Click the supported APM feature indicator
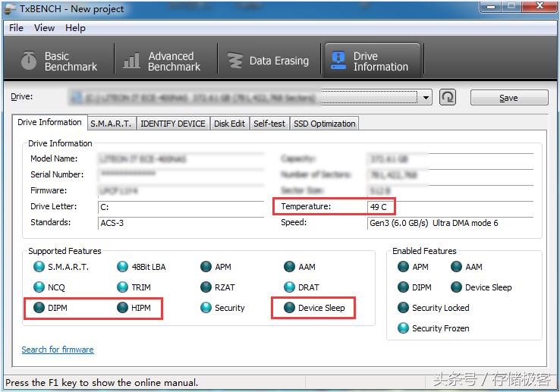Screen dimensions: 560x392 [206, 267]
